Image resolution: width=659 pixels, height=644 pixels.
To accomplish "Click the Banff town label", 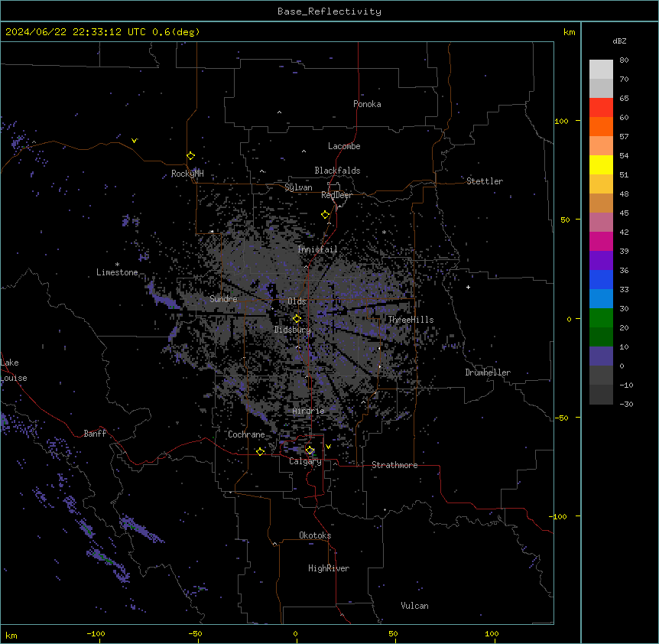I will [x=95, y=434].
